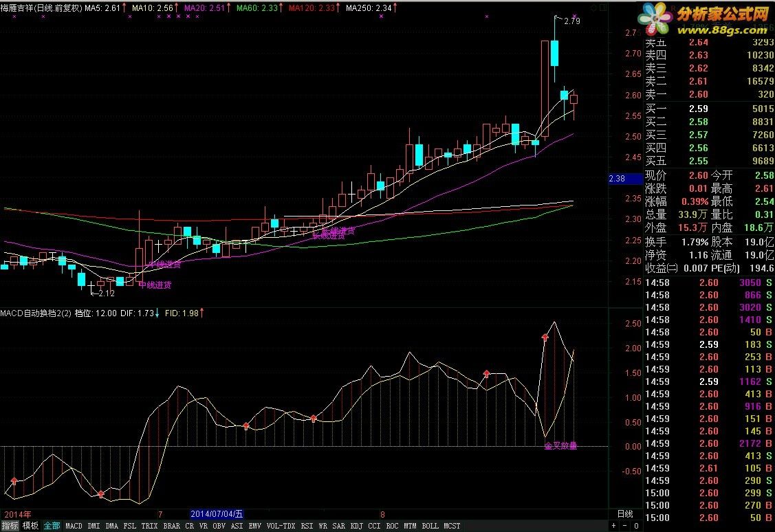The height and width of the screenshot is (532, 775).
Task: Switch to the 模板 tab
Action: (30, 526)
